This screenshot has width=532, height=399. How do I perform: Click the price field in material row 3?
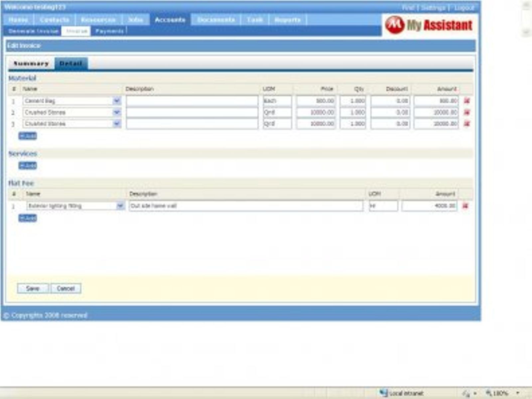click(x=316, y=124)
